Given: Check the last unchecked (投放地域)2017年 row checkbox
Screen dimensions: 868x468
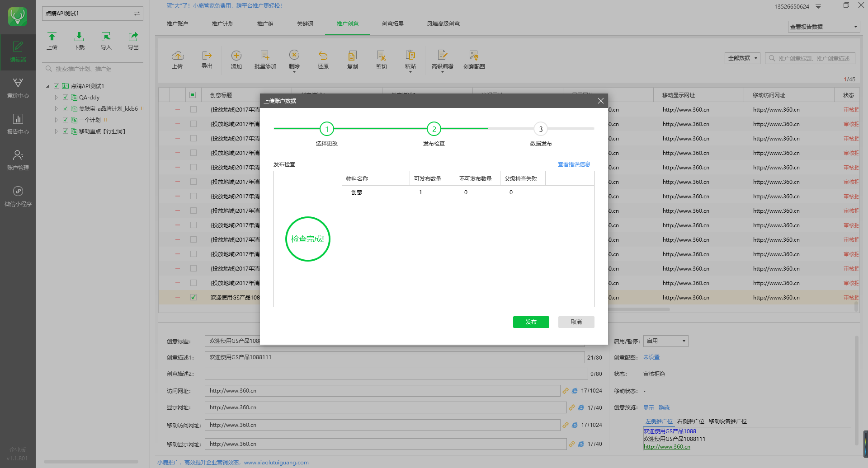Looking at the screenshot, I should coord(193,283).
